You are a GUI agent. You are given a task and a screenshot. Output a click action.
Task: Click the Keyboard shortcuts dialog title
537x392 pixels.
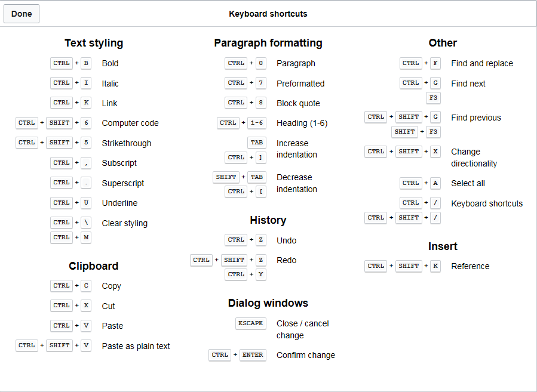coord(268,14)
